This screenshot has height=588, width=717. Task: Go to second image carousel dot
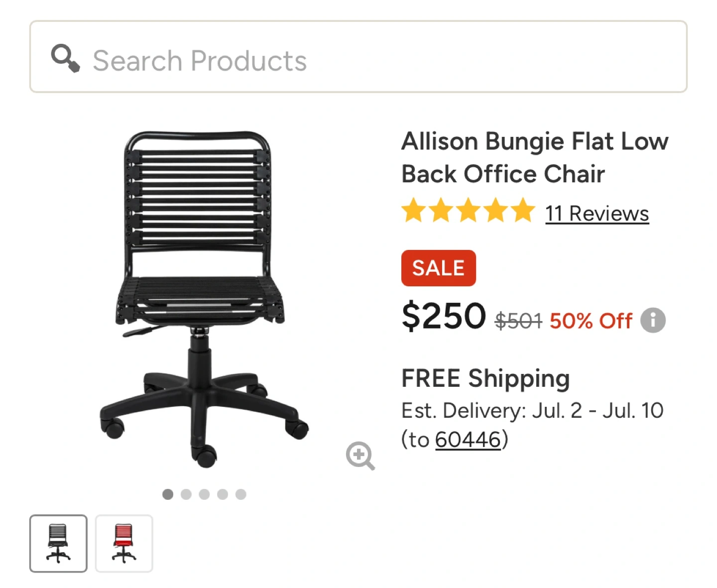pyautogui.click(x=186, y=494)
